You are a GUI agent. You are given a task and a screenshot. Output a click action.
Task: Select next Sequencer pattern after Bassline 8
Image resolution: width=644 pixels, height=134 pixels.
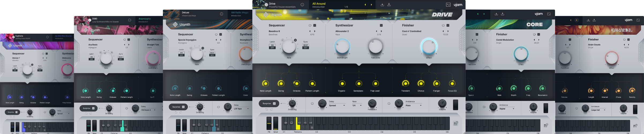(315, 31)
